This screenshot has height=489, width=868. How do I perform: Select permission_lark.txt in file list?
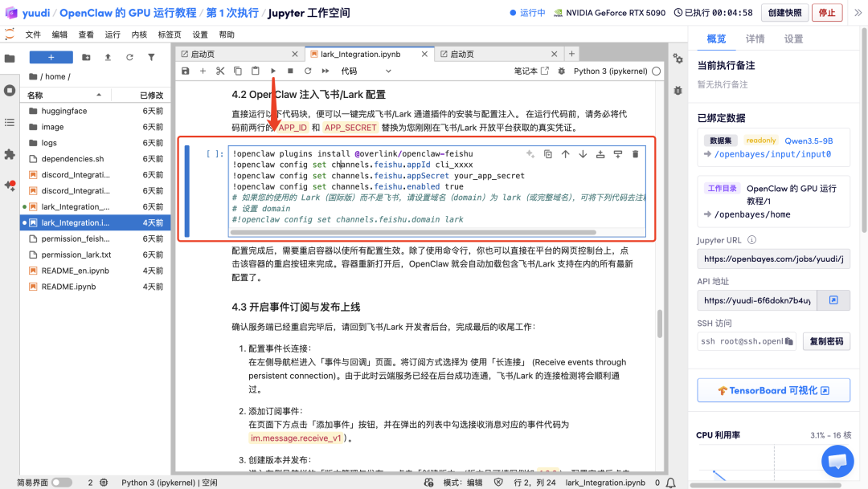tap(96, 255)
